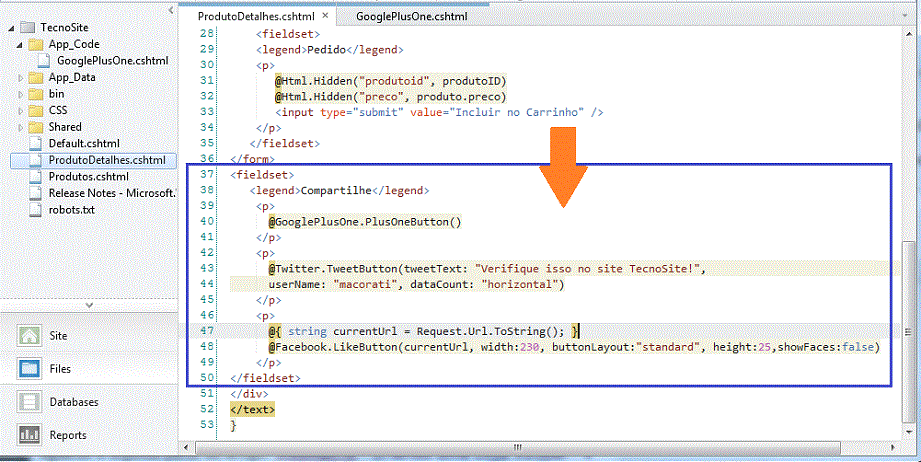Click the <legend>Compartilhe</legend> line
The image size is (921, 462).
(x=340, y=190)
